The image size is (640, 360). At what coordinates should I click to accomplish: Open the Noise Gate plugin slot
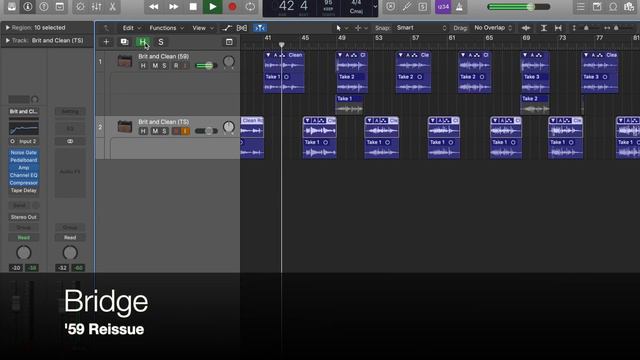pyautogui.click(x=24, y=152)
